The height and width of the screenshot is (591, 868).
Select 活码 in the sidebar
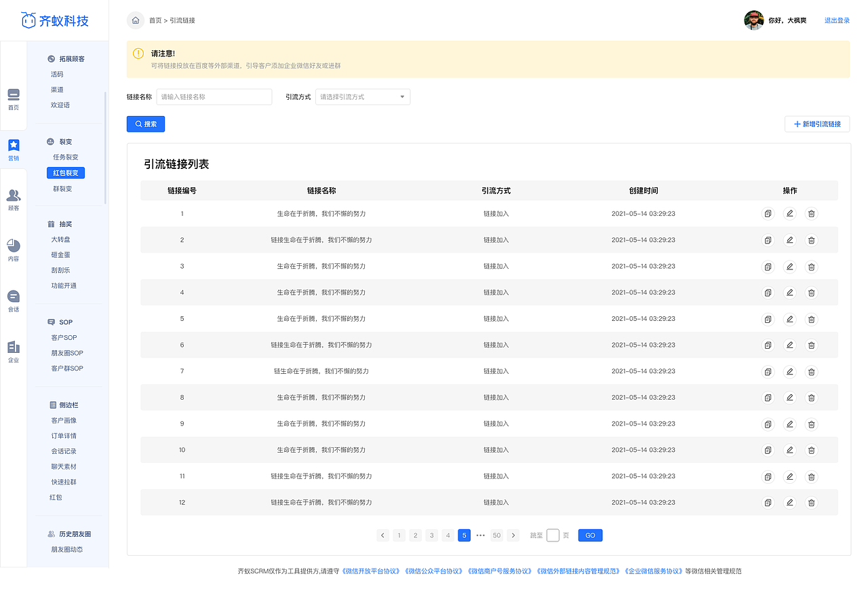[x=57, y=75]
